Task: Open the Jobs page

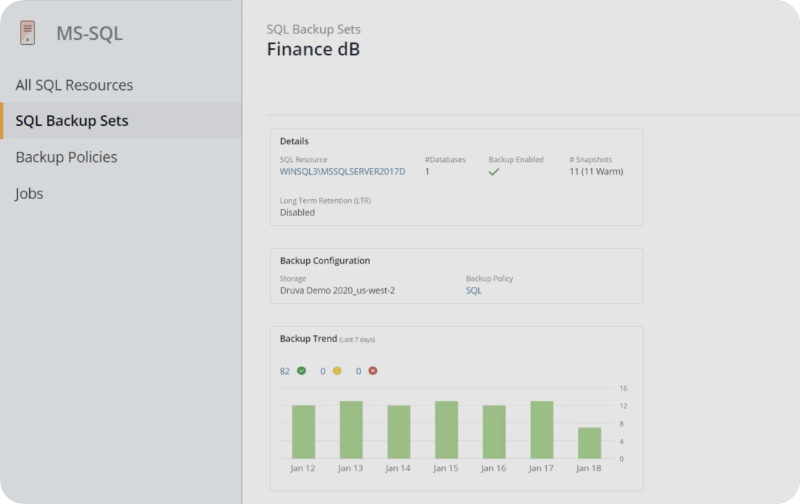Action: (29, 193)
